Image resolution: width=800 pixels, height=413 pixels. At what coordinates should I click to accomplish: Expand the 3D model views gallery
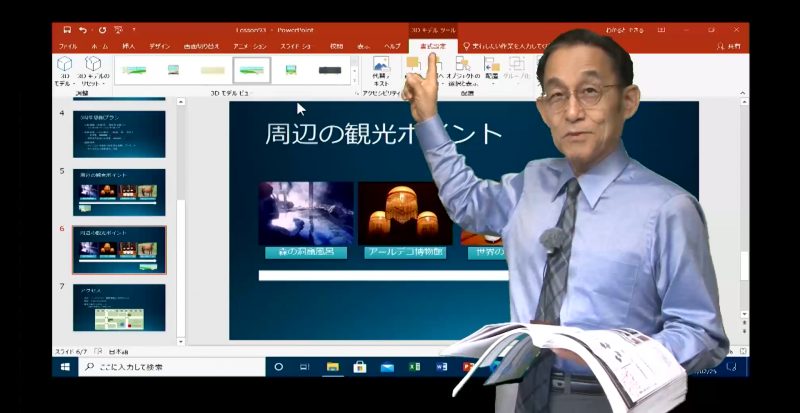pyautogui.click(x=355, y=81)
